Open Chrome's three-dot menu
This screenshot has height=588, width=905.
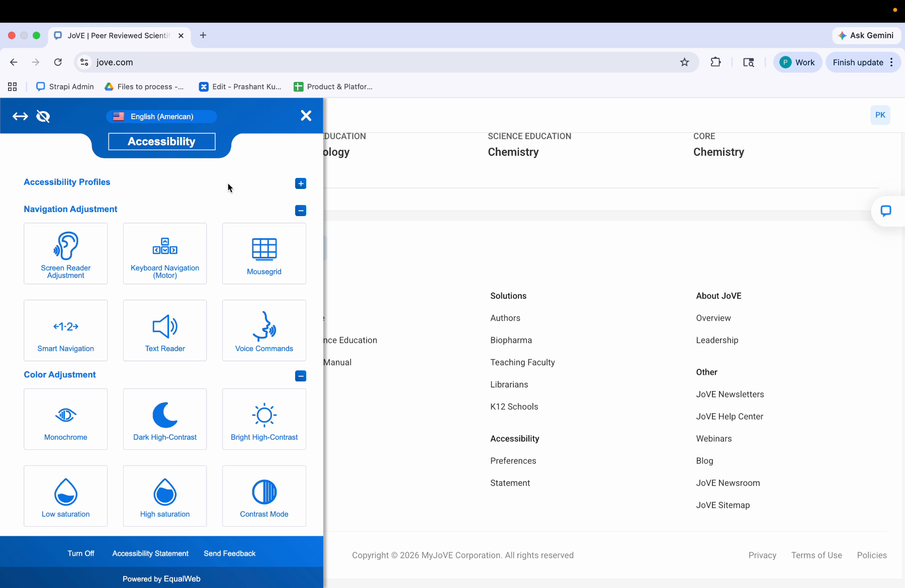(x=891, y=62)
